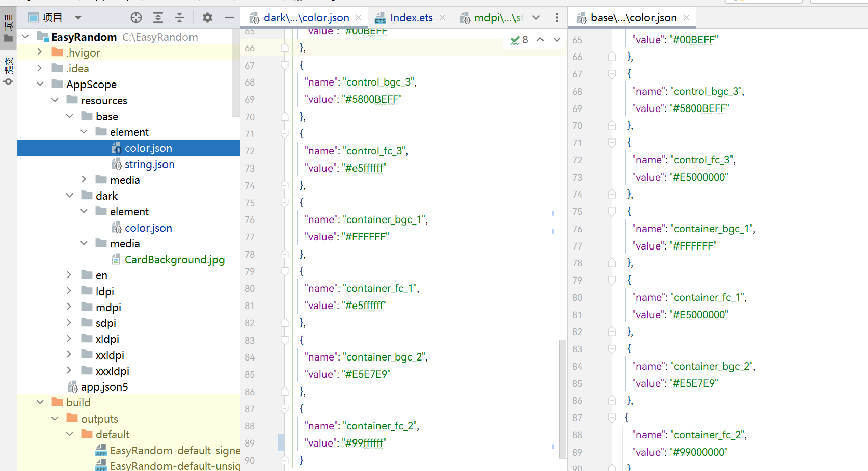868x471 pixels.
Task: Select the sdpi folder
Action: pos(105,323)
